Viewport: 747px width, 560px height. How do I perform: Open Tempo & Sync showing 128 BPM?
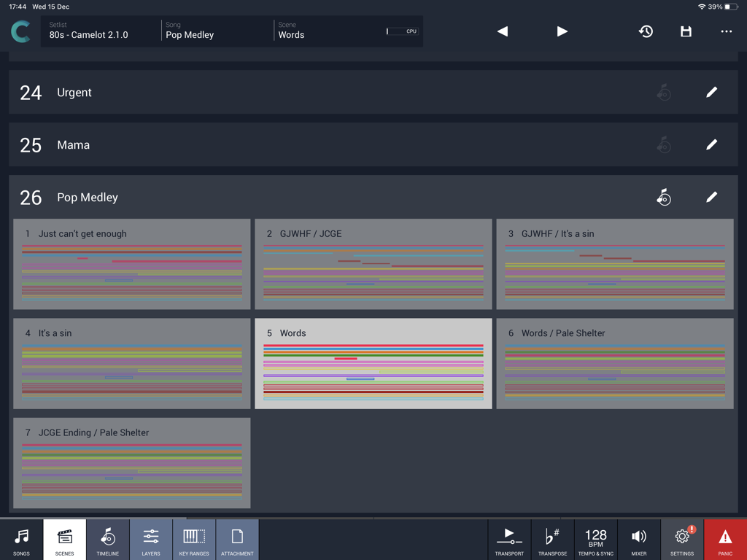[x=595, y=539]
